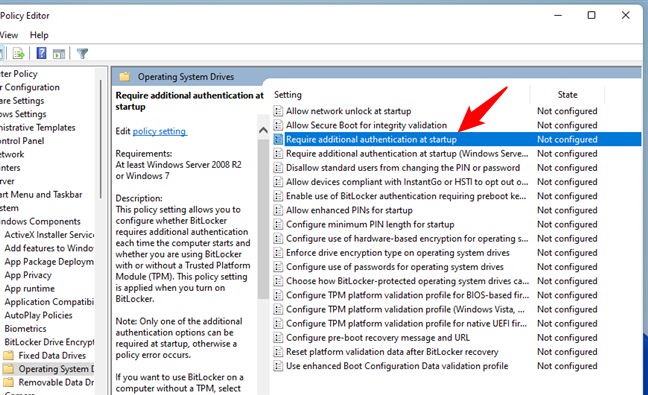Viewport: 648px width, 395px height.
Task: Select Allow devices compliant with InstantGo policy
Action: 407,182
